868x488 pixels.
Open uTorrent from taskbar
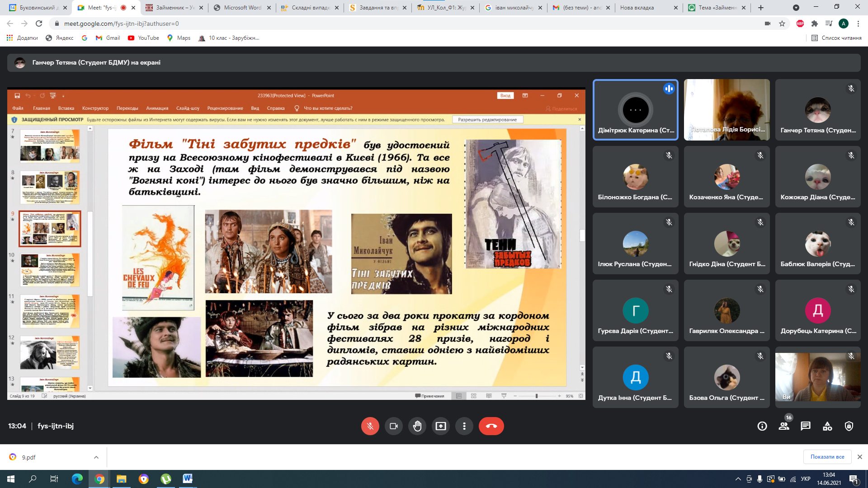tap(165, 479)
